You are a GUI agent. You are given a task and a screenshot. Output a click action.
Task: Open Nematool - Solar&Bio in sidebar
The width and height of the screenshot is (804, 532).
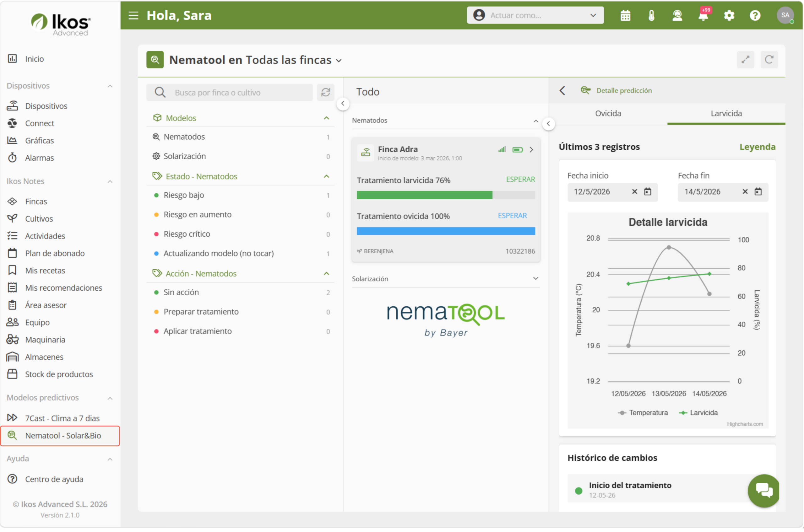coord(60,436)
